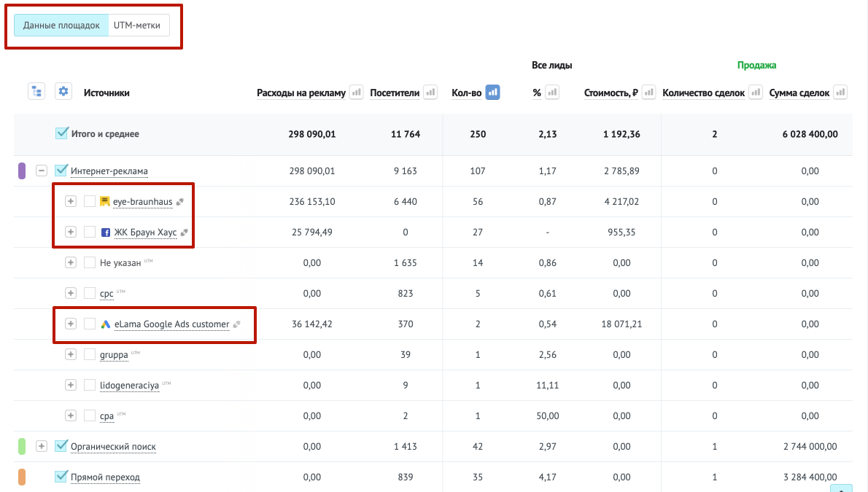Expand the ЖК Браун Хаус row
Screen dimensions: 868x492
point(70,232)
